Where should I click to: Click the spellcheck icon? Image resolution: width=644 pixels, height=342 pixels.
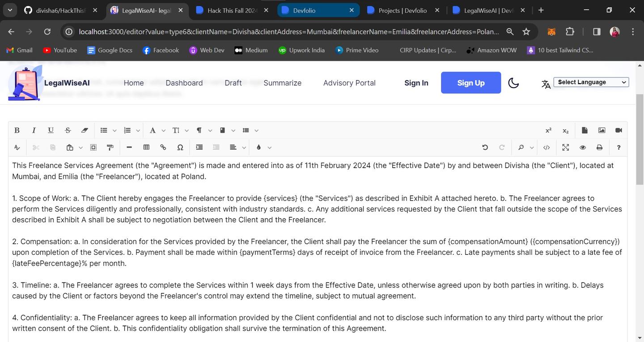click(x=17, y=147)
